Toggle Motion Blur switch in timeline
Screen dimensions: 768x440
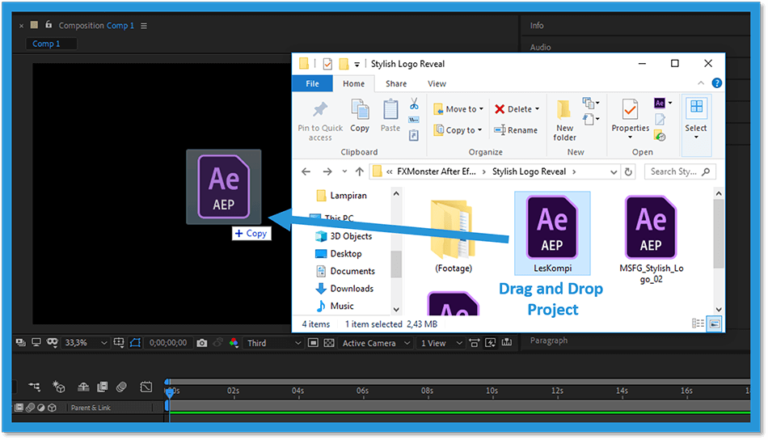tap(121, 387)
